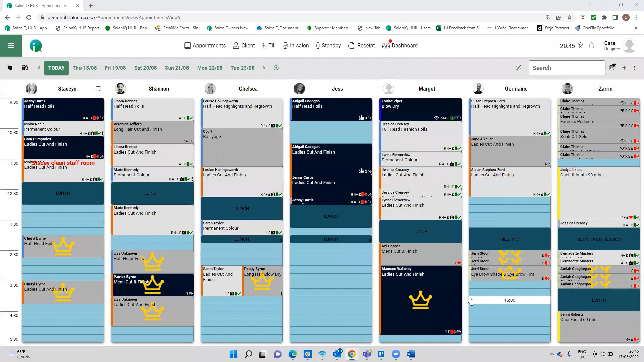The image size is (644, 362).
Task: Open the Client tab
Action: (x=244, y=46)
